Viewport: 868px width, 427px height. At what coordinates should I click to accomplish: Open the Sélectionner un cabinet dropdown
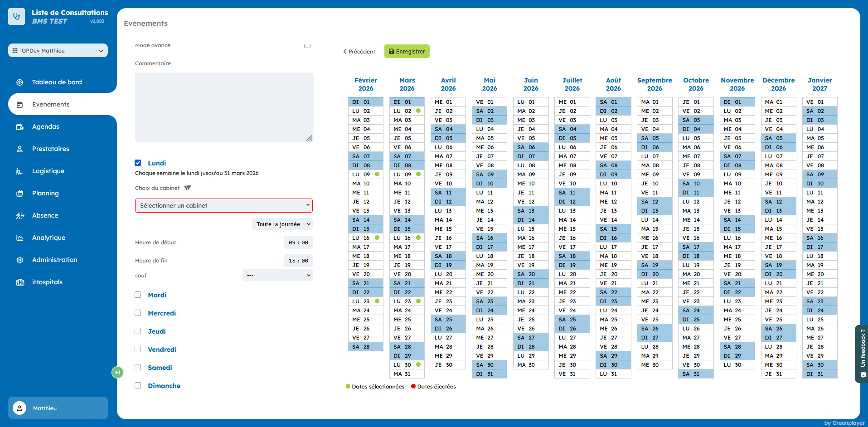click(223, 206)
